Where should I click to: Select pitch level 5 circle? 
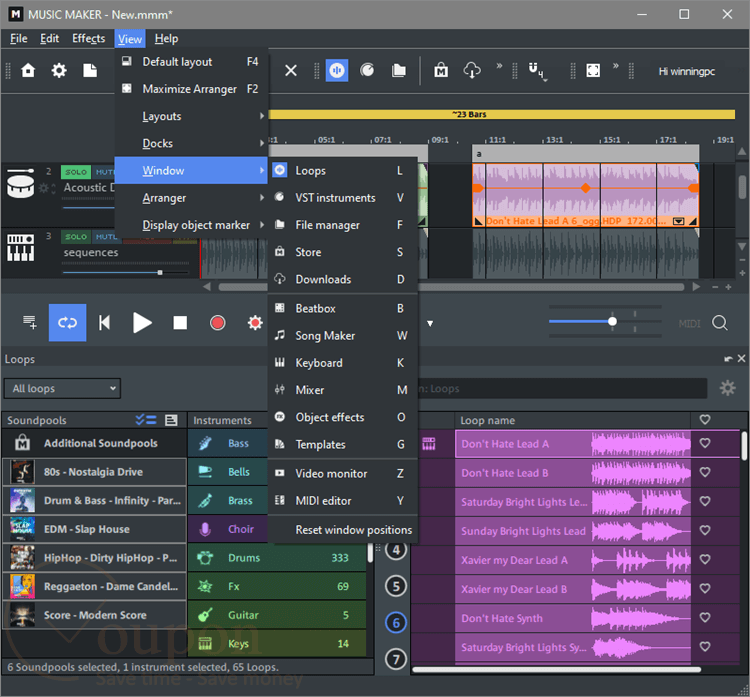pos(396,586)
